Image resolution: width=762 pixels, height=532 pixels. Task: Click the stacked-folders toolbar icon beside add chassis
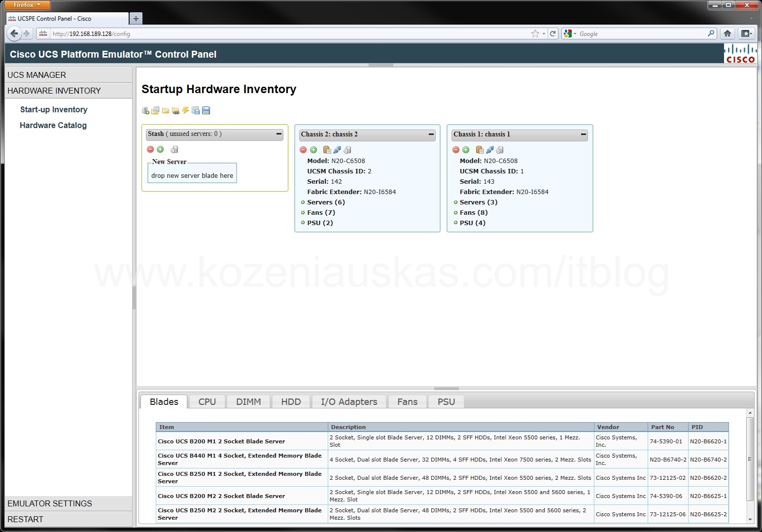(x=155, y=110)
